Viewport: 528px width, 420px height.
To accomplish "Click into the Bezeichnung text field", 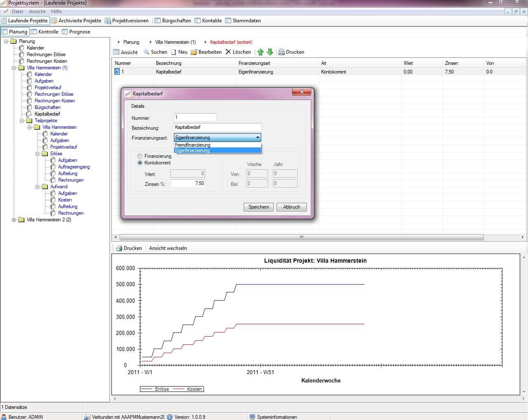I will tap(217, 127).
